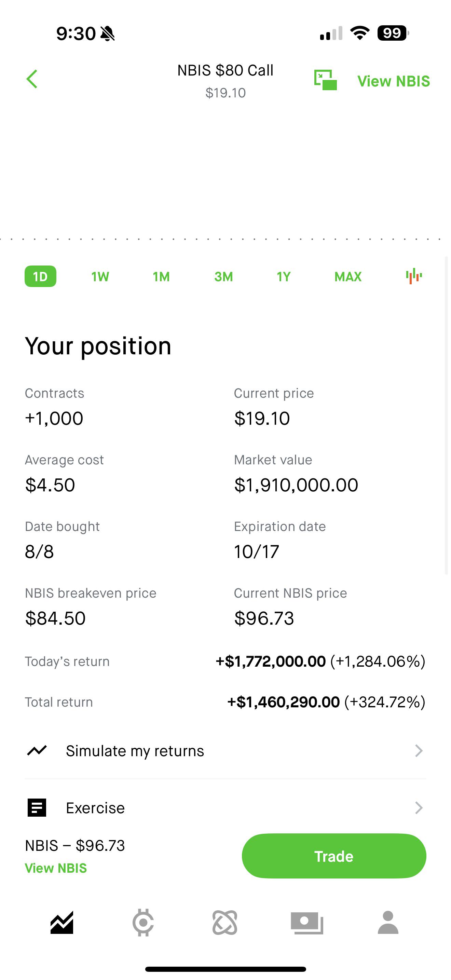Expand Simulate my returns chevron
The height and width of the screenshot is (980, 451).
click(x=419, y=751)
